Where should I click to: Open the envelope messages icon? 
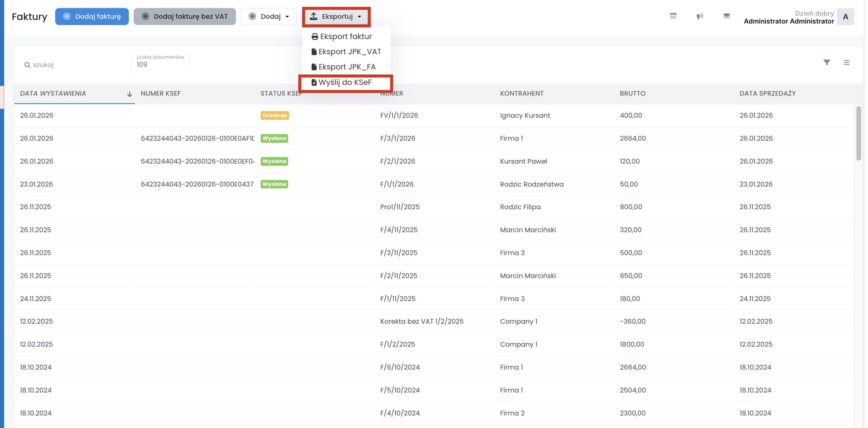pyautogui.click(x=726, y=16)
